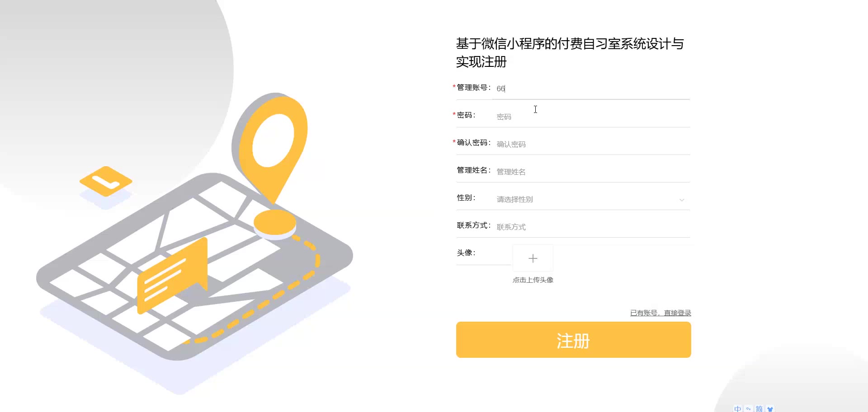
Task: Click the 注册 register button
Action: (573, 340)
